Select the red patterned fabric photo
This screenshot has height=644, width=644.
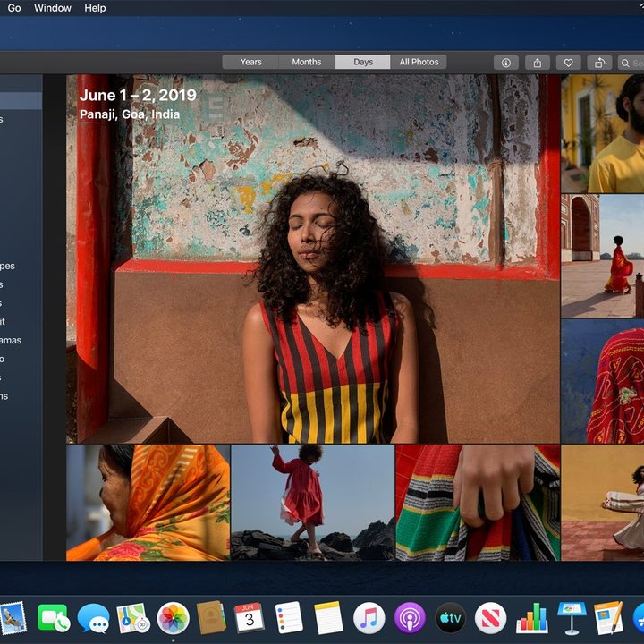pyautogui.click(x=603, y=382)
